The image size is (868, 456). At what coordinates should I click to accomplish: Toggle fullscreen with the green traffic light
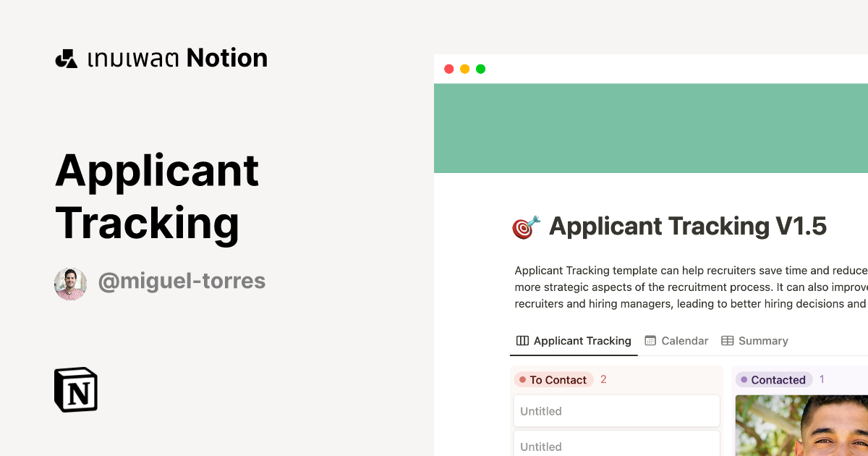[x=480, y=69]
